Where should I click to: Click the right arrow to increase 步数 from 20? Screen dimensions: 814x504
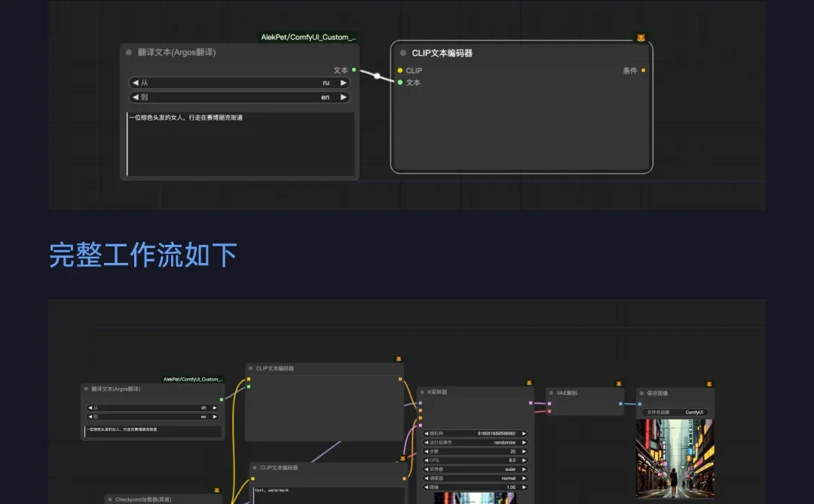(524, 451)
